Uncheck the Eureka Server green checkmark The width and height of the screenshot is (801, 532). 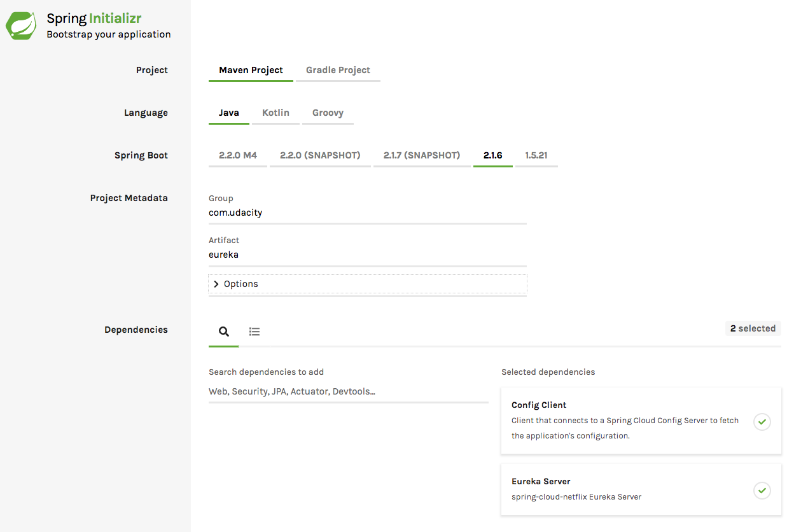pos(762,490)
